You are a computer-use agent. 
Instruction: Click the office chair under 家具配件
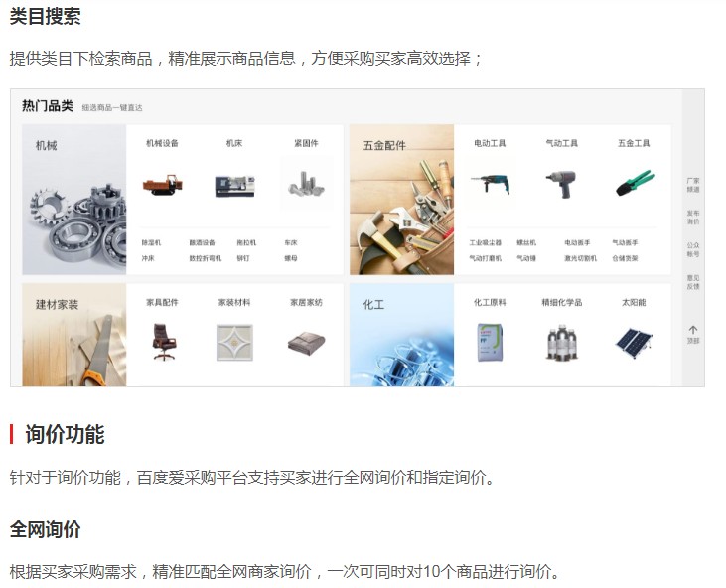[164, 342]
